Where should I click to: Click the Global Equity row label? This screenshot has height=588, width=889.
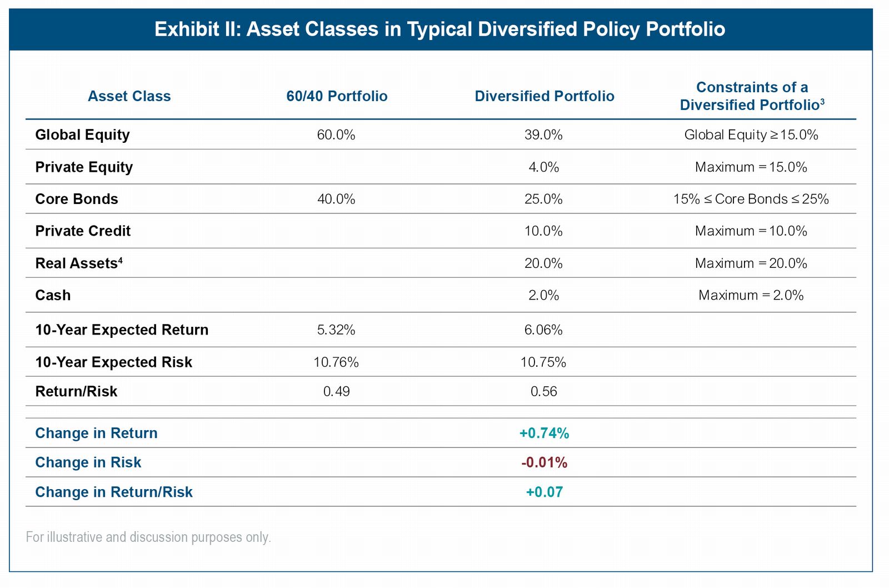coord(82,135)
